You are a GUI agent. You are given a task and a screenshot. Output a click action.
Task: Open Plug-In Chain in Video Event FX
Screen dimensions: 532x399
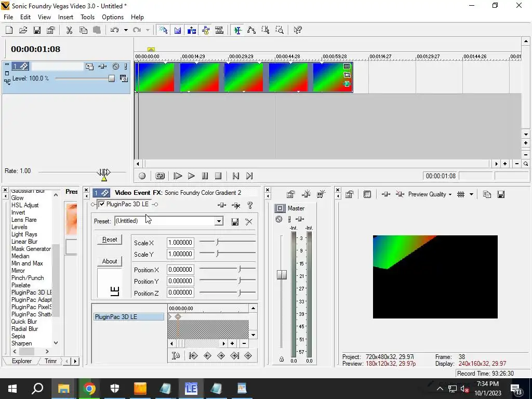click(222, 205)
